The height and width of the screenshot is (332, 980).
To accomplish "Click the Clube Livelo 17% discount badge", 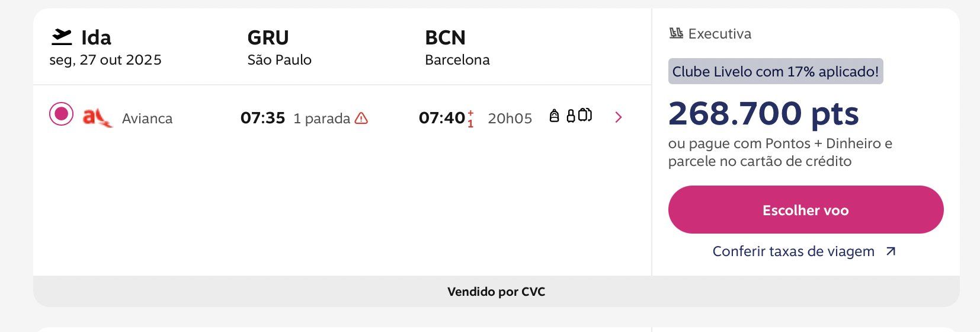I will click(776, 71).
